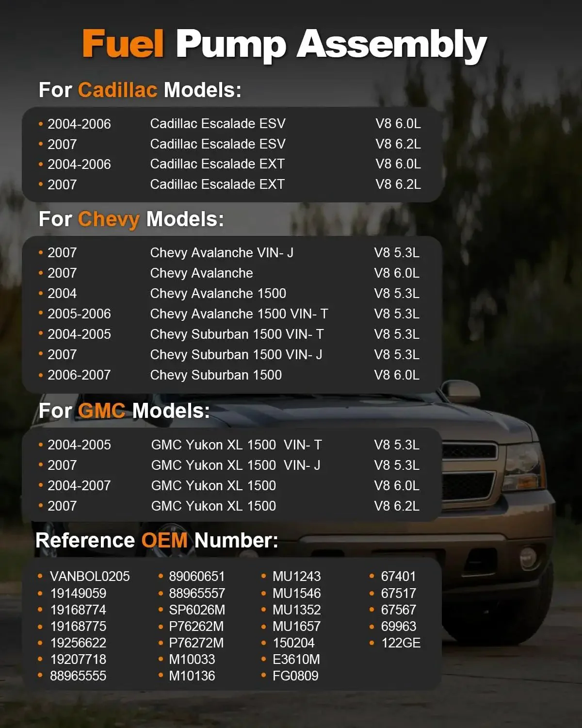Select the MU1243 OEM number

tap(296, 577)
